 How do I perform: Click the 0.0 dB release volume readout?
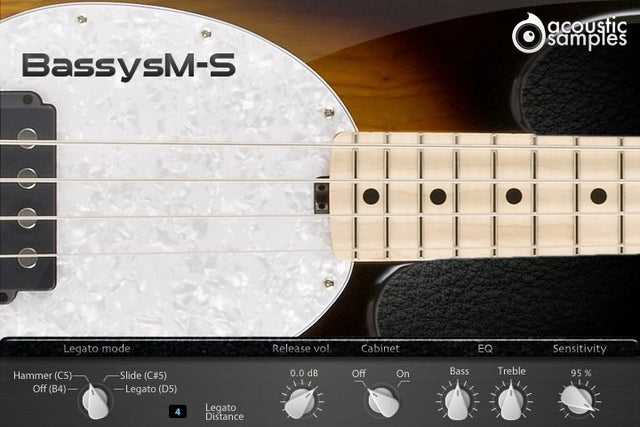click(x=302, y=373)
